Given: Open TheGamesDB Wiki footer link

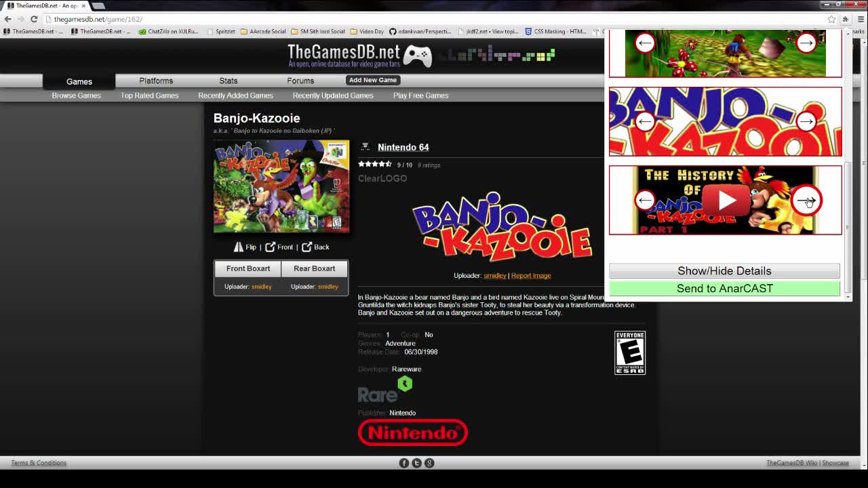Looking at the screenshot, I should (792, 463).
